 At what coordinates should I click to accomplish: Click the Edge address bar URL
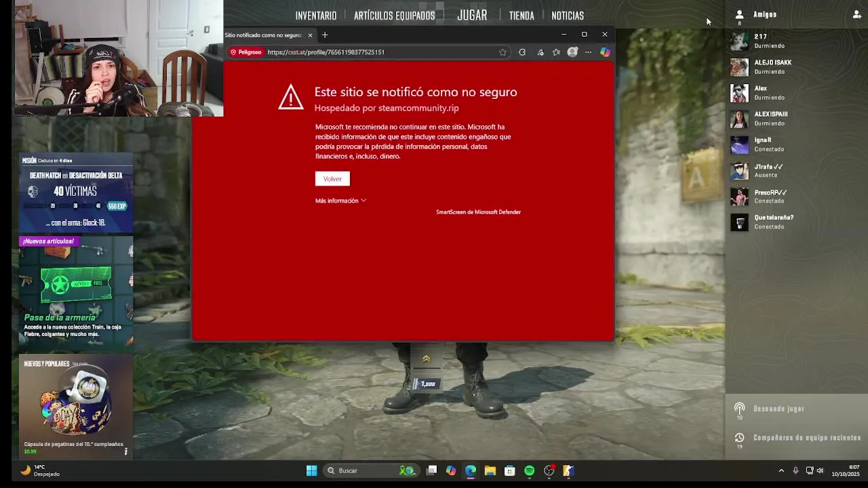(x=326, y=52)
